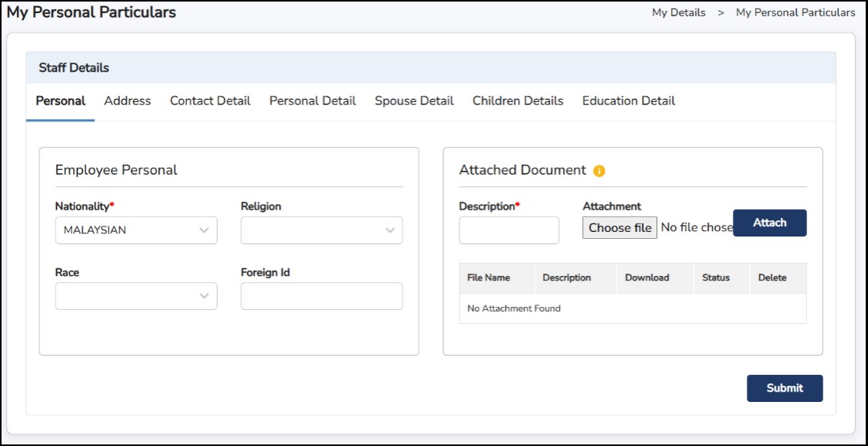Click the My Details breadcrumb link
The image size is (868, 446).
point(678,12)
